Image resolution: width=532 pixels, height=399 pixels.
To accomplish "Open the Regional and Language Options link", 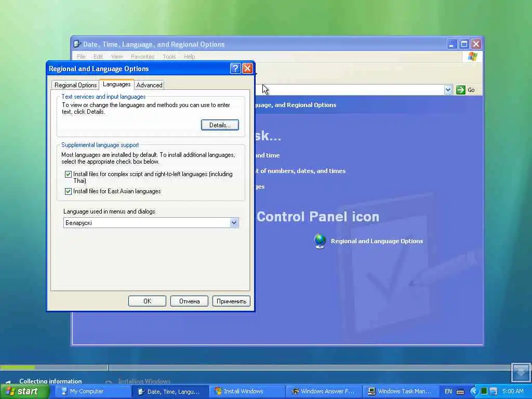I will [377, 241].
